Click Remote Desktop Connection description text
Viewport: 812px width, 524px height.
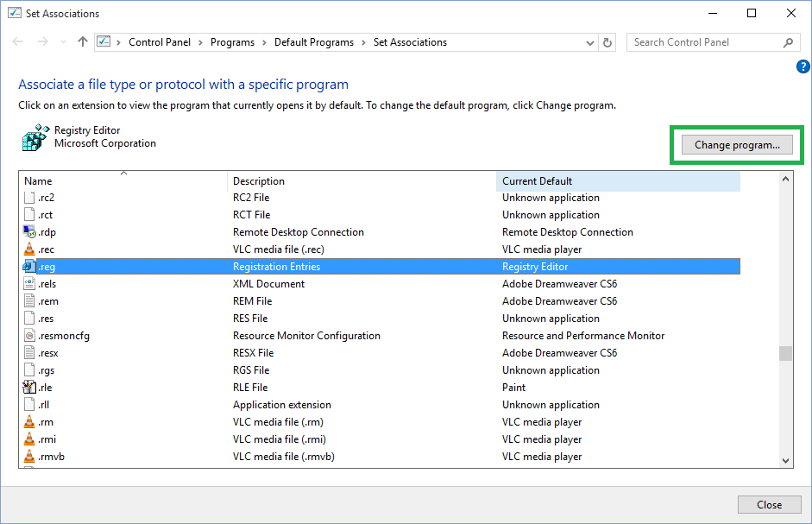(x=299, y=232)
